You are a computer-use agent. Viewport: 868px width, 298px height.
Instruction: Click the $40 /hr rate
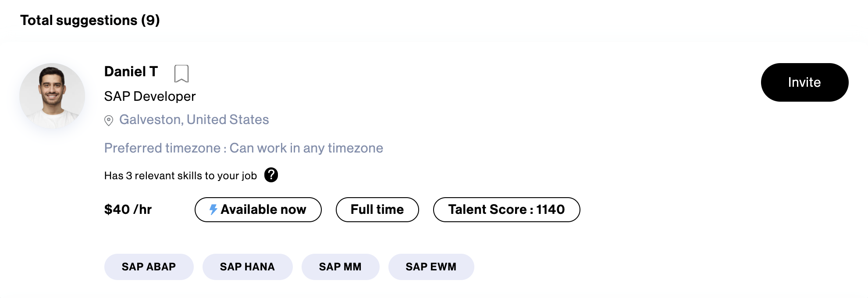pos(128,209)
